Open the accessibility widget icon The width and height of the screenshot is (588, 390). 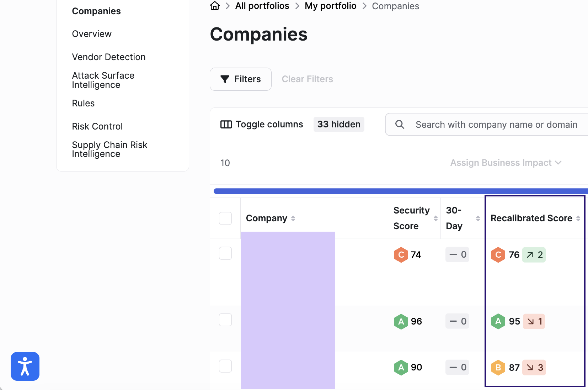pos(25,366)
